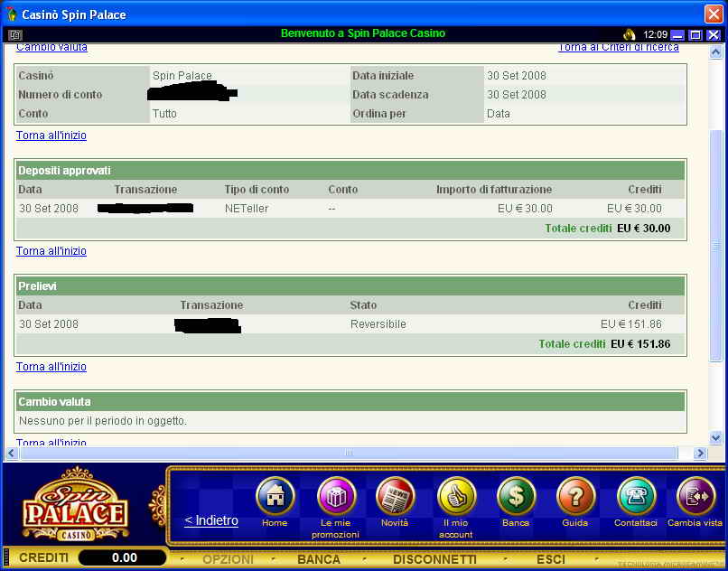Click the vertical scrollbar thumb
The image size is (728, 571).
pos(715,246)
